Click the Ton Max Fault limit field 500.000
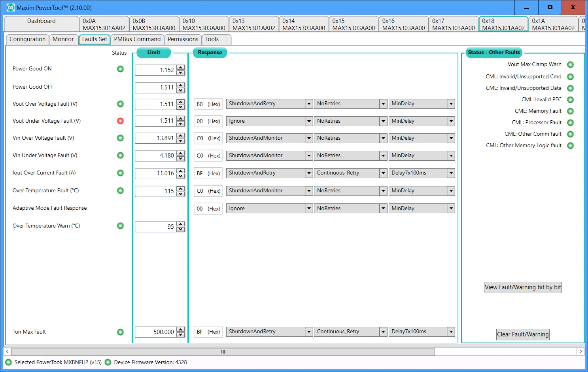Image resolution: width=588 pixels, height=372 pixels. [156, 332]
